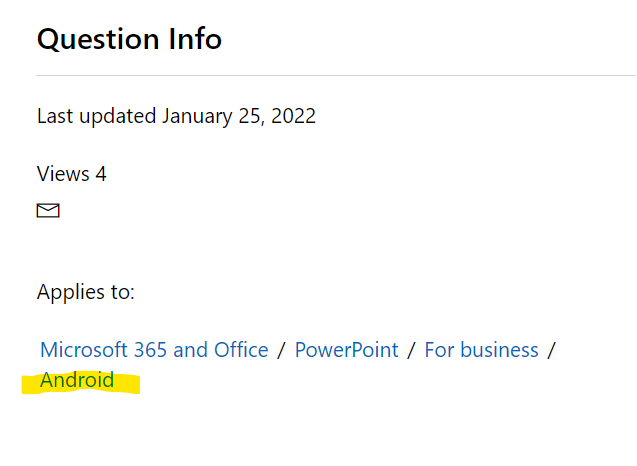Open the PowerPoint category link
This screenshot has width=637, height=466.
click(346, 350)
